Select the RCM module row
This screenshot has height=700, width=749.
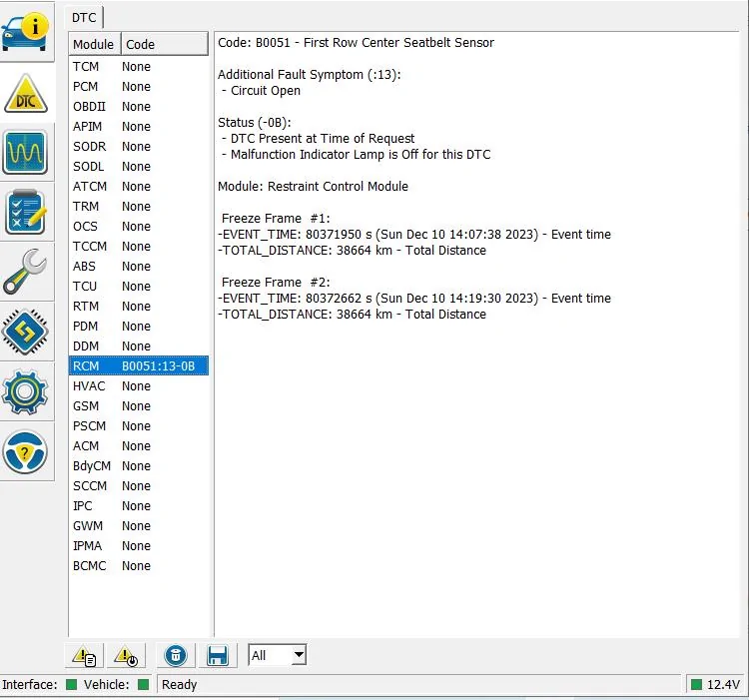coord(138,366)
